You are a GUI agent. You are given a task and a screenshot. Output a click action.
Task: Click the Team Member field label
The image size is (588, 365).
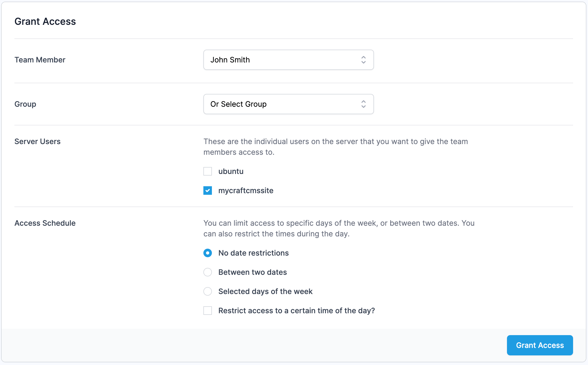[x=40, y=60]
